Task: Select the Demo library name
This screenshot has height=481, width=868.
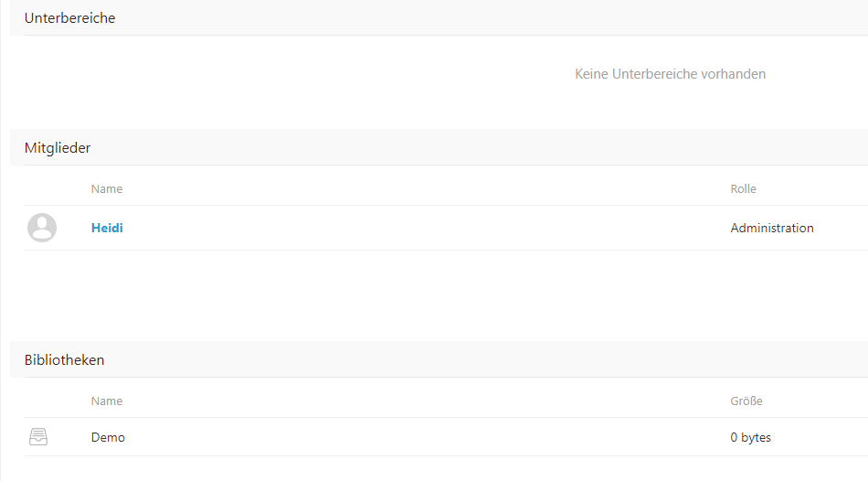Action: (108, 437)
